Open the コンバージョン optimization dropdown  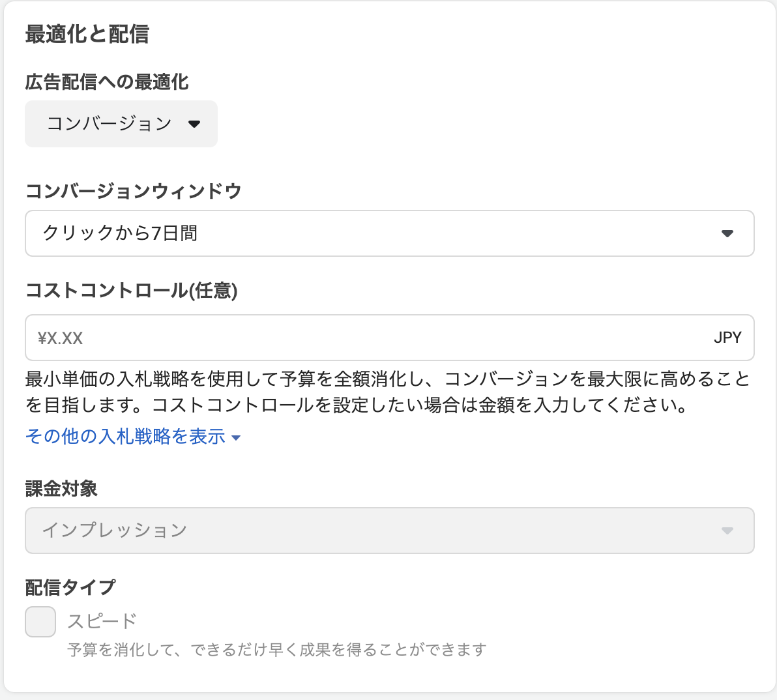[x=121, y=124]
